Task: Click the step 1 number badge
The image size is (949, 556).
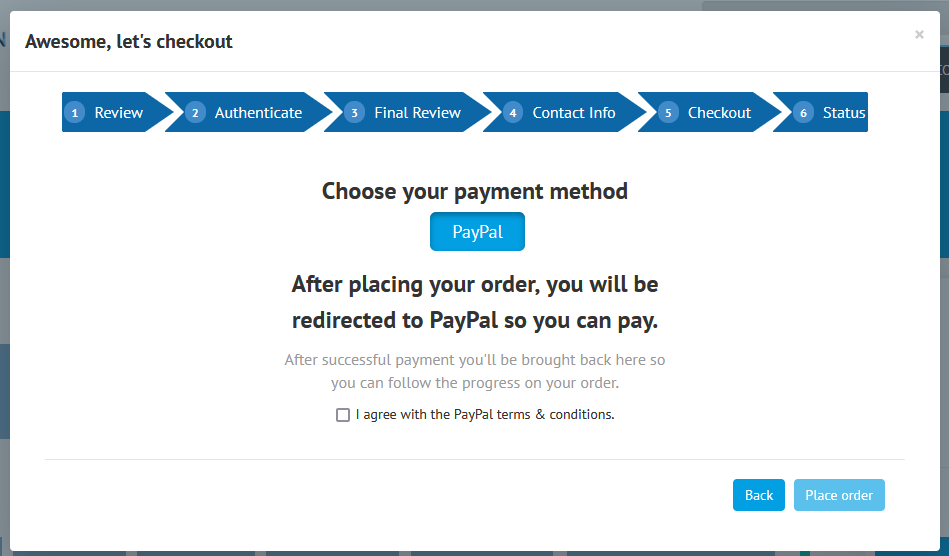Action: [x=75, y=113]
